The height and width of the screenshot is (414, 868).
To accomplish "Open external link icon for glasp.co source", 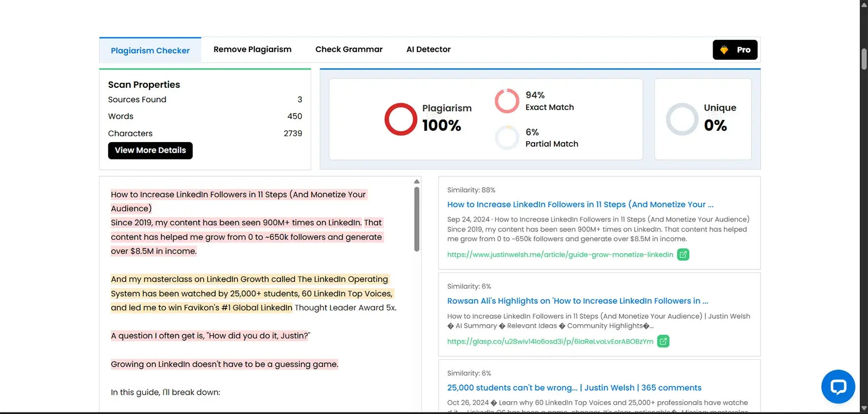I will click(x=663, y=341).
